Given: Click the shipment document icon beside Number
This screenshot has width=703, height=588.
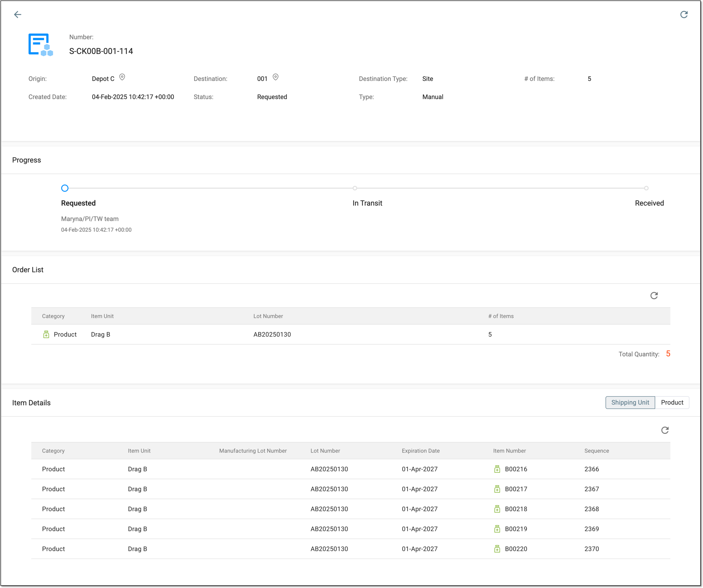Looking at the screenshot, I should pos(41,44).
